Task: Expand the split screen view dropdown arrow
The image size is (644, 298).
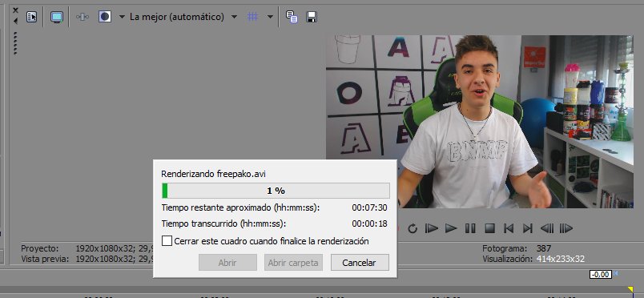Action: coord(122,18)
